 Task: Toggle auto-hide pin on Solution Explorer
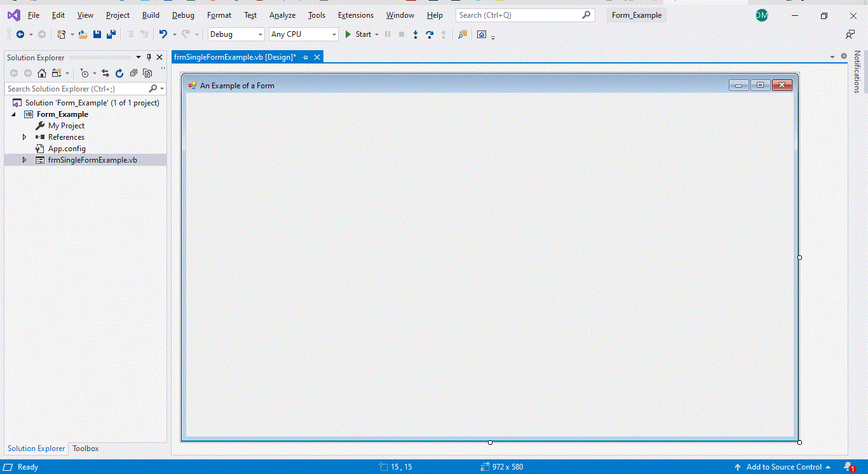pos(149,57)
